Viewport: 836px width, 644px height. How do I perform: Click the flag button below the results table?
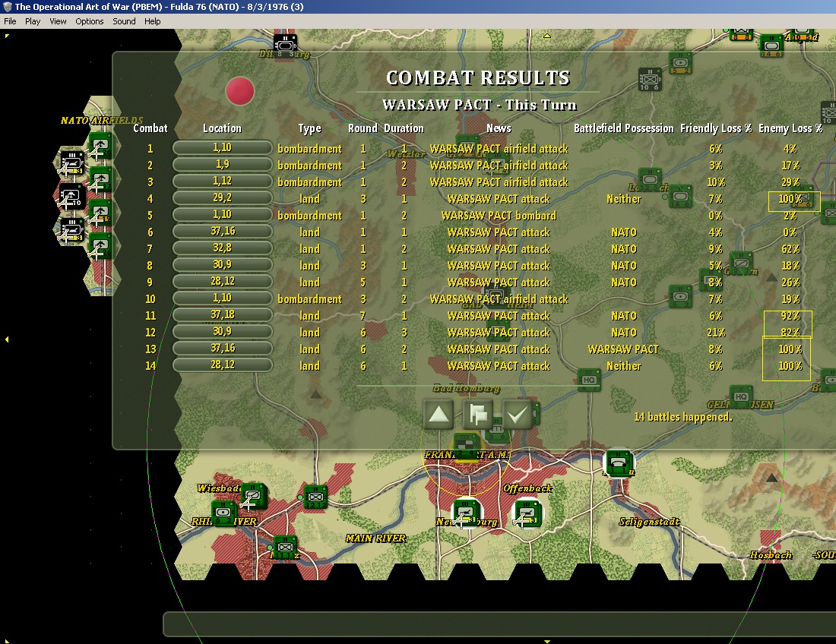click(478, 415)
